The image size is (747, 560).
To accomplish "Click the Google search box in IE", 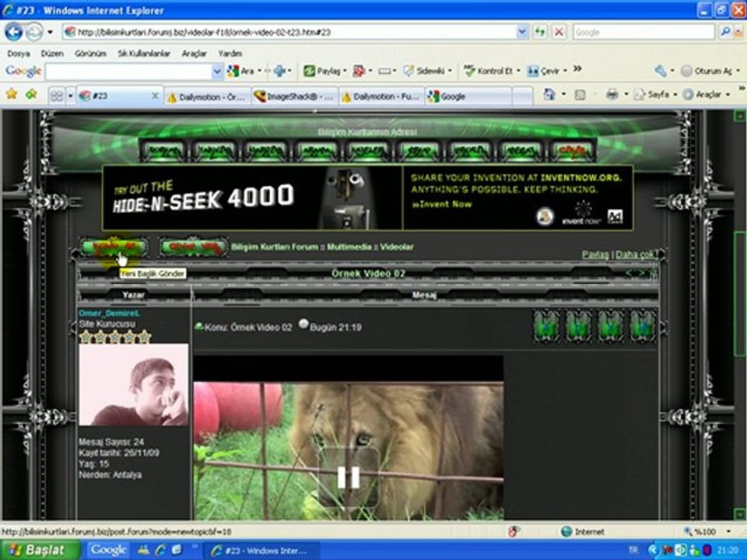I will 644,33.
